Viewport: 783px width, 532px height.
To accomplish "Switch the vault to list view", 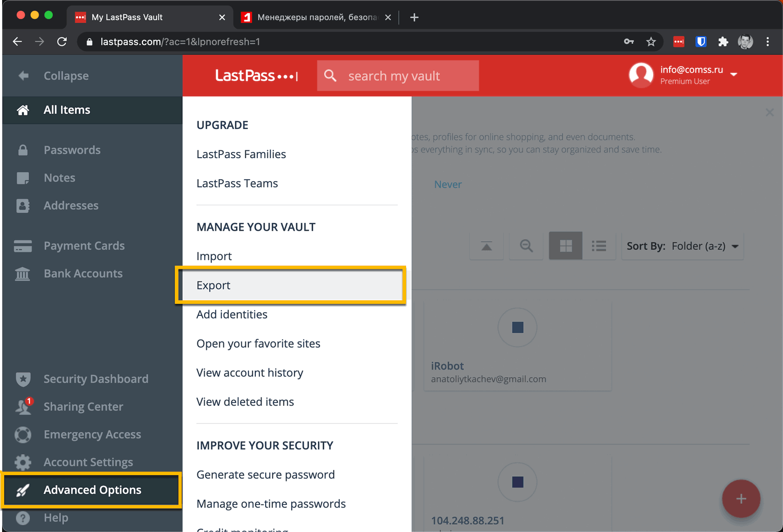I will point(599,245).
